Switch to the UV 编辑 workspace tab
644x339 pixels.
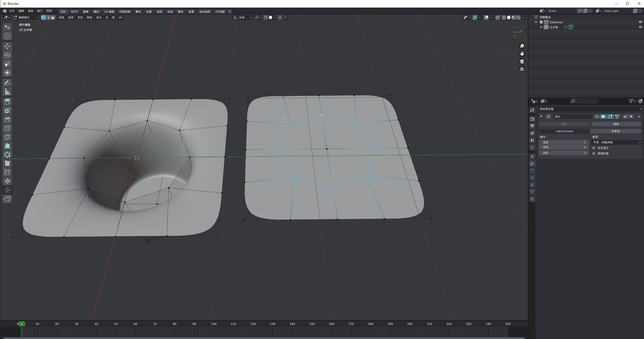point(109,12)
